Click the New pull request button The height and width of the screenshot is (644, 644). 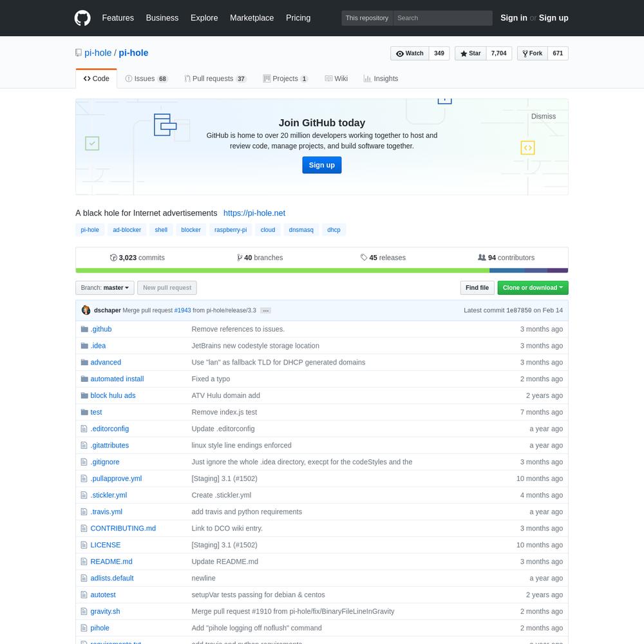pyautogui.click(x=167, y=288)
